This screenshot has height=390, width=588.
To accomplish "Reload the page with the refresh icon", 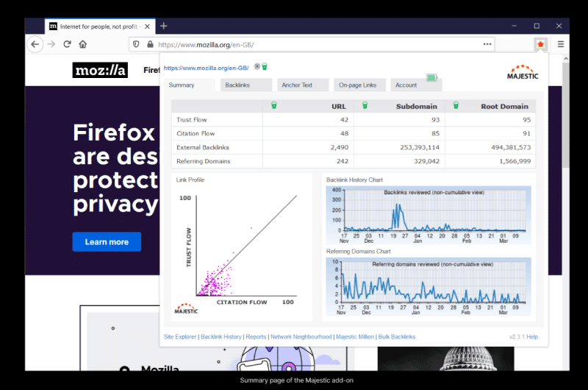I will [x=67, y=44].
